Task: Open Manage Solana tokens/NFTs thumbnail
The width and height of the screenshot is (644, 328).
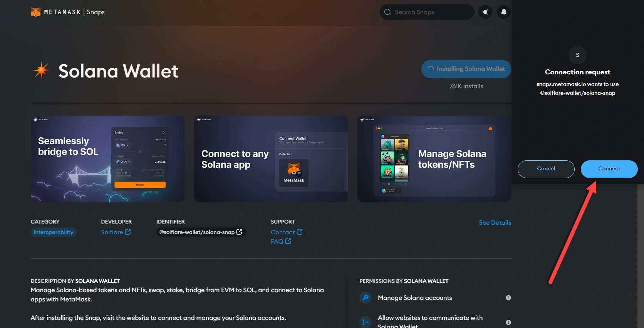Action: coord(434,159)
